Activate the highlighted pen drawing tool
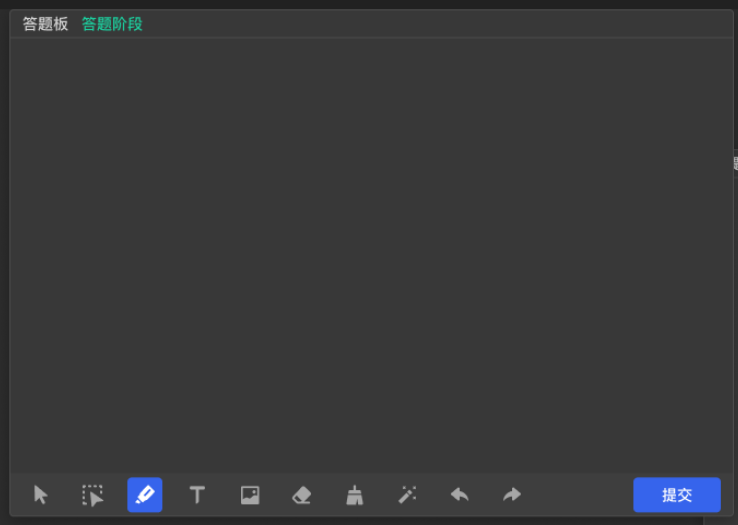Viewport: 738px width, 525px height. [x=145, y=495]
